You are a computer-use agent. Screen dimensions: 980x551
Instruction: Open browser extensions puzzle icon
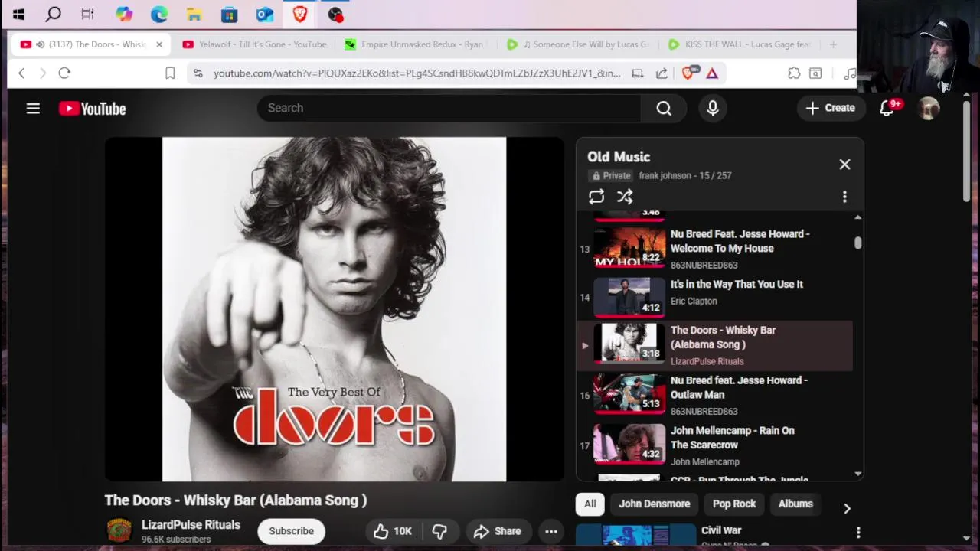tap(794, 73)
